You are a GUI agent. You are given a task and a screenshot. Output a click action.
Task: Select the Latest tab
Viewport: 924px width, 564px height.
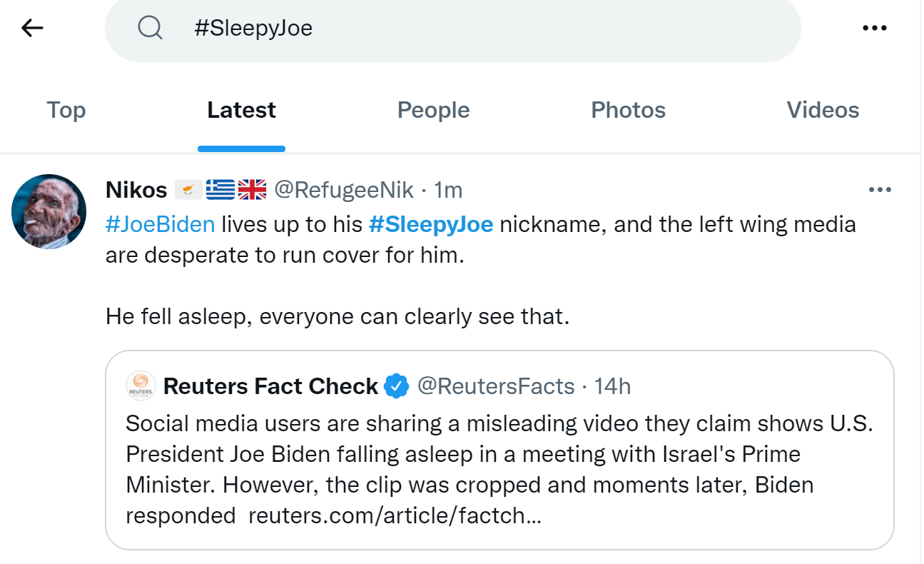click(x=241, y=110)
